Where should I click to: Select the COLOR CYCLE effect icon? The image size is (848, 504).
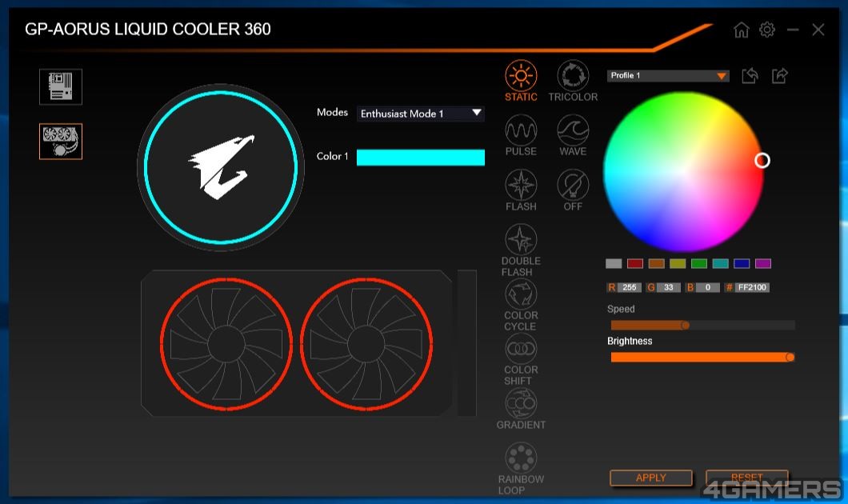click(521, 294)
